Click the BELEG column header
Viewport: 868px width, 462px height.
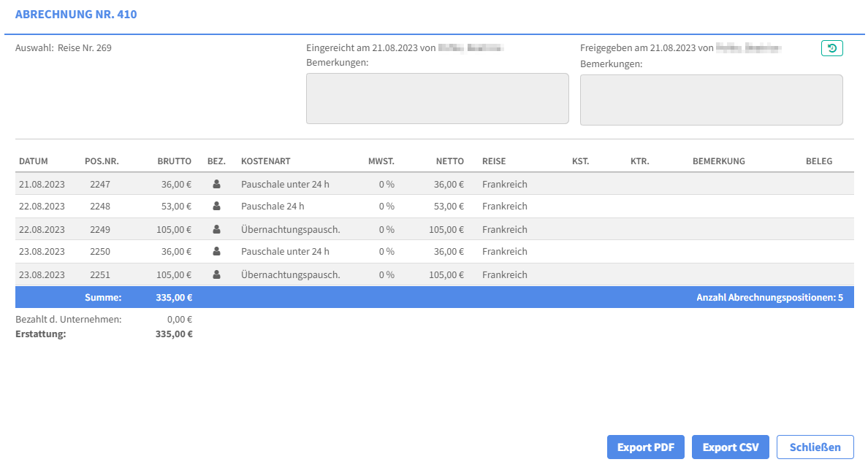819,161
